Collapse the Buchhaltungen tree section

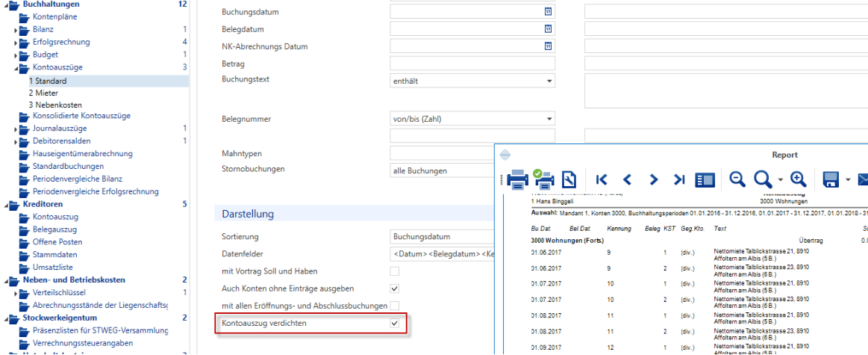point(5,5)
